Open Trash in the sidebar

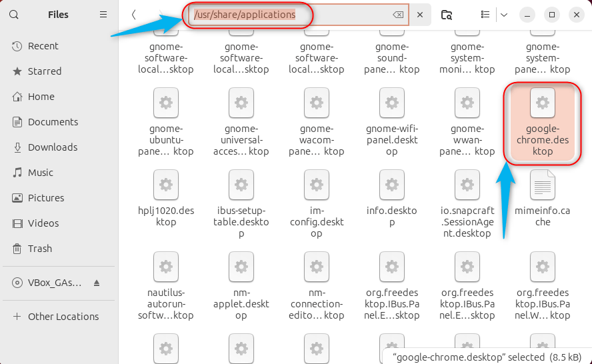[x=59, y=249]
